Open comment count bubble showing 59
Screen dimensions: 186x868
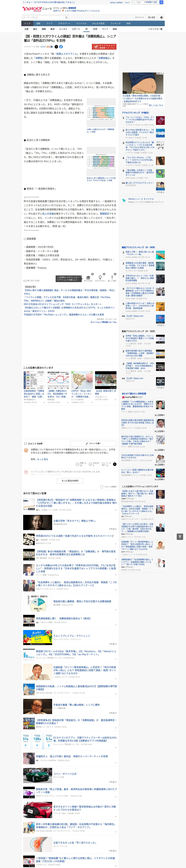(x=43, y=47)
